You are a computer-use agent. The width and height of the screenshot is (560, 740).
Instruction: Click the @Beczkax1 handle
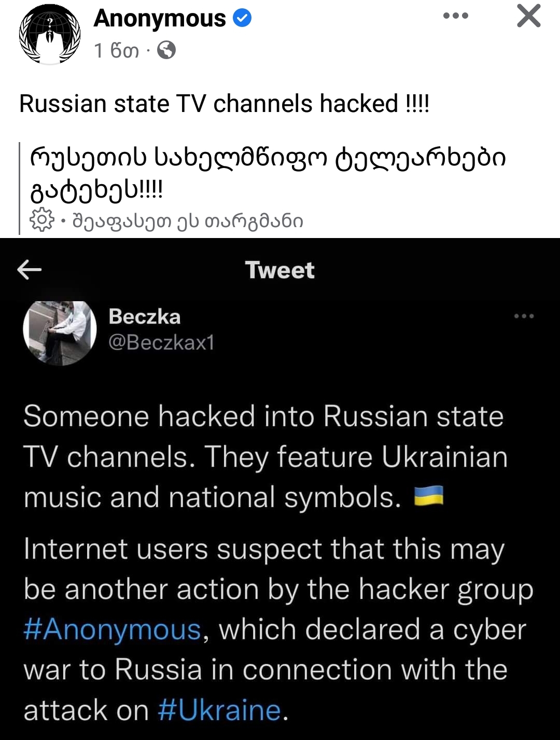161,342
